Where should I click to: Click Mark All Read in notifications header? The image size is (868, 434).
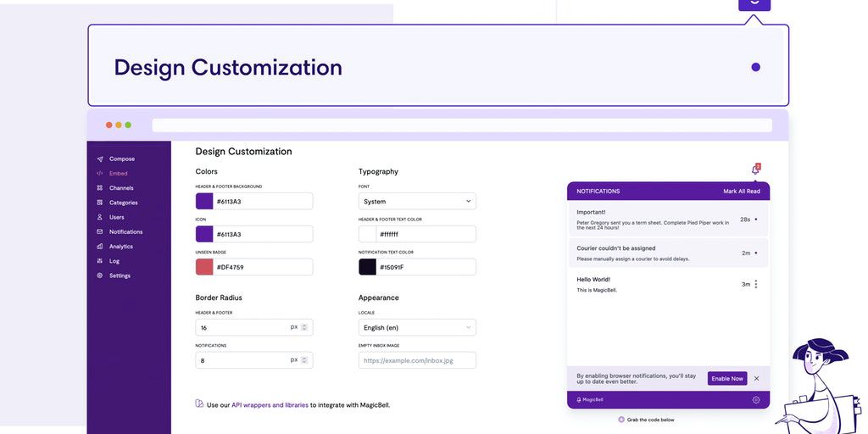742,192
